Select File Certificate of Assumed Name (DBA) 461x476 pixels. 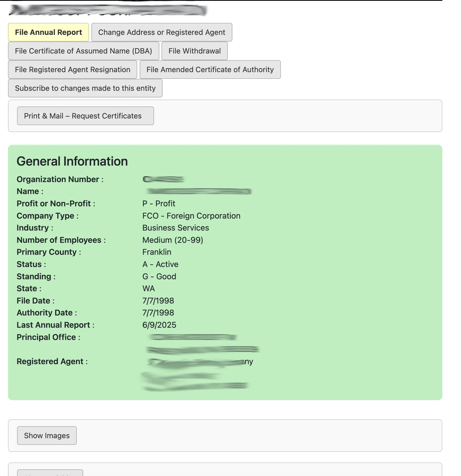coord(83,51)
